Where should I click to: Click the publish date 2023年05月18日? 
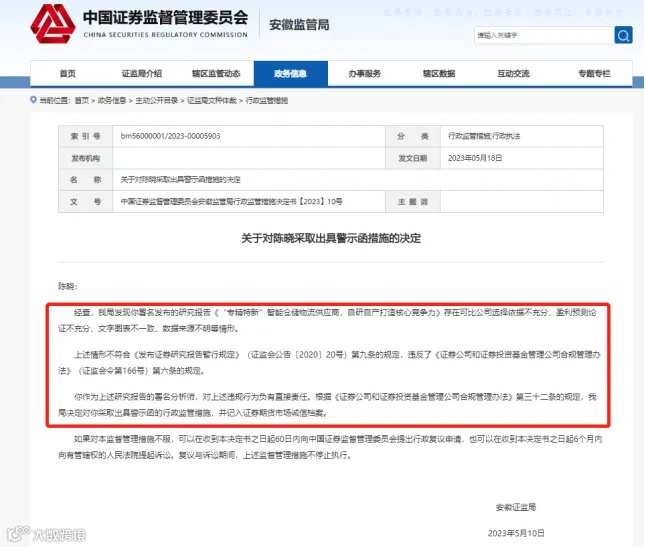(475, 158)
